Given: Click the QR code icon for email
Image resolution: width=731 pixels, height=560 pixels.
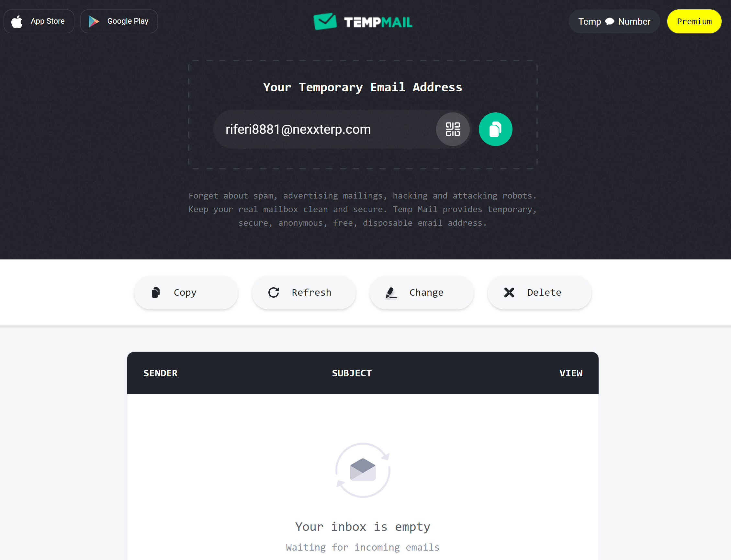Looking at the screenshot, I should 453,129.
